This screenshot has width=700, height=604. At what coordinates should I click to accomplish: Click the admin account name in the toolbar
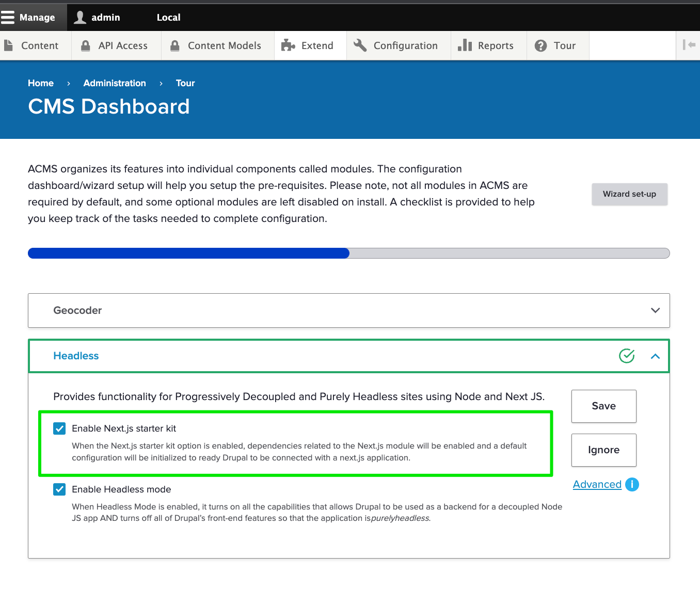pos(106,18)
